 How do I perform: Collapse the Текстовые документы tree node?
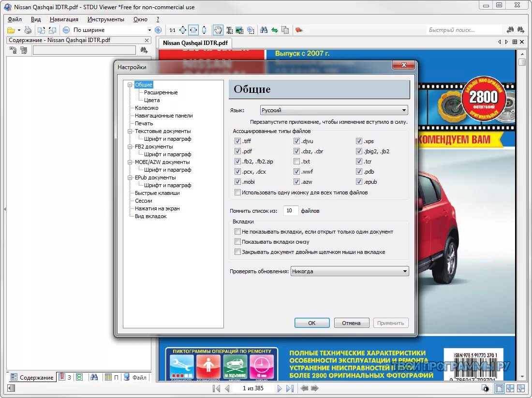(x=130, y=131)
